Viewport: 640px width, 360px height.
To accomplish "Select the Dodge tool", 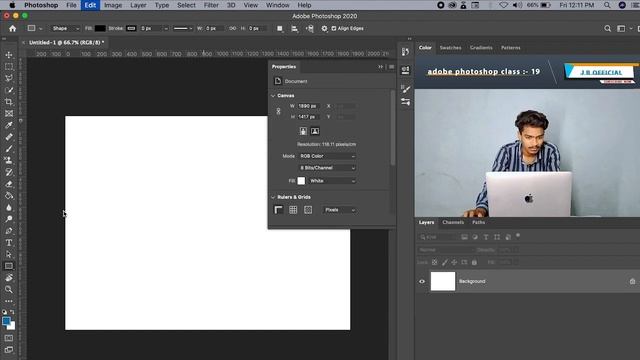I will pyautogui.click(x=9, y=219).
